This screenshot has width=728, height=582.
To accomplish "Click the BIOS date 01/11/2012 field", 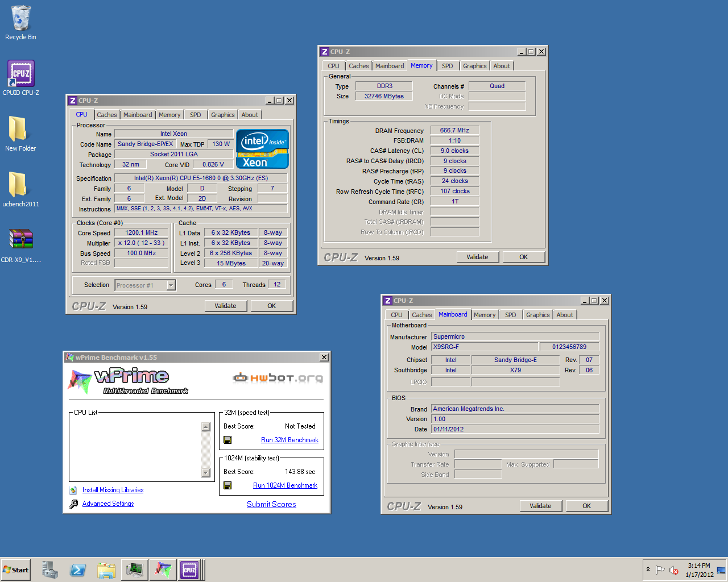I will (x=515, y=429).
